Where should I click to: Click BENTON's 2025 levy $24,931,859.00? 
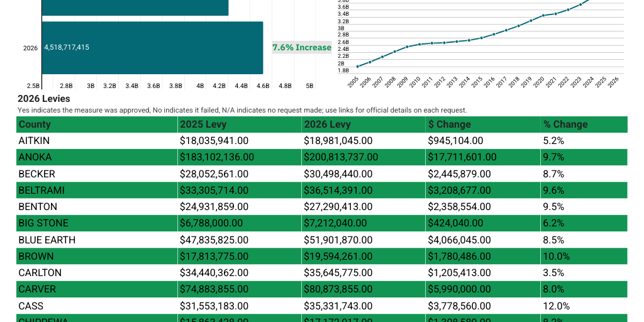[x=240, y=206]
